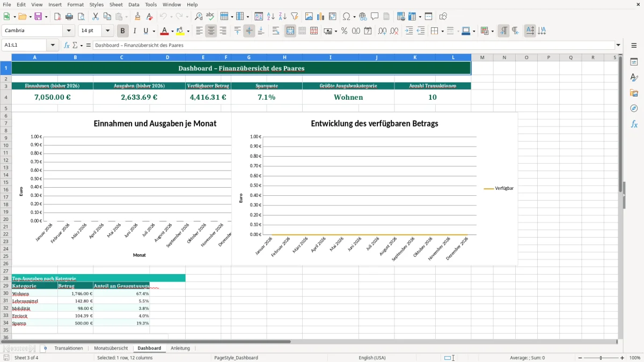Toggle Italic formatting

[x=135, y=31]
